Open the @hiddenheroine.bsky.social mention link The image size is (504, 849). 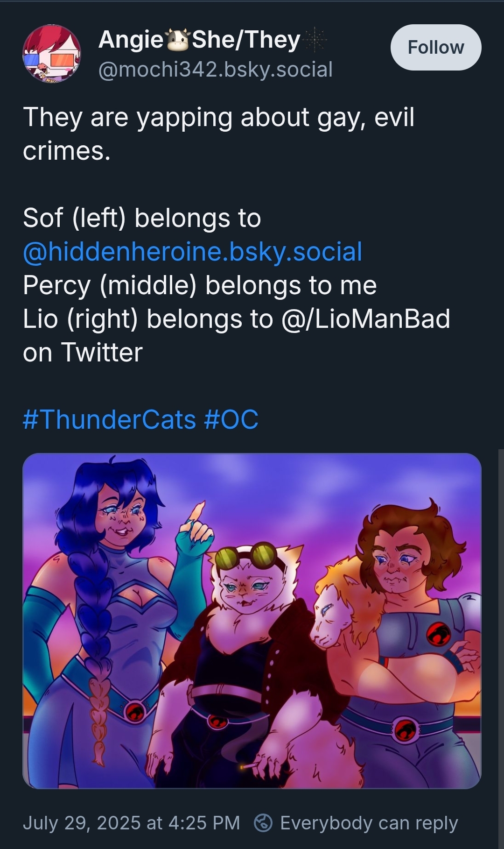(x=192, y=252)
